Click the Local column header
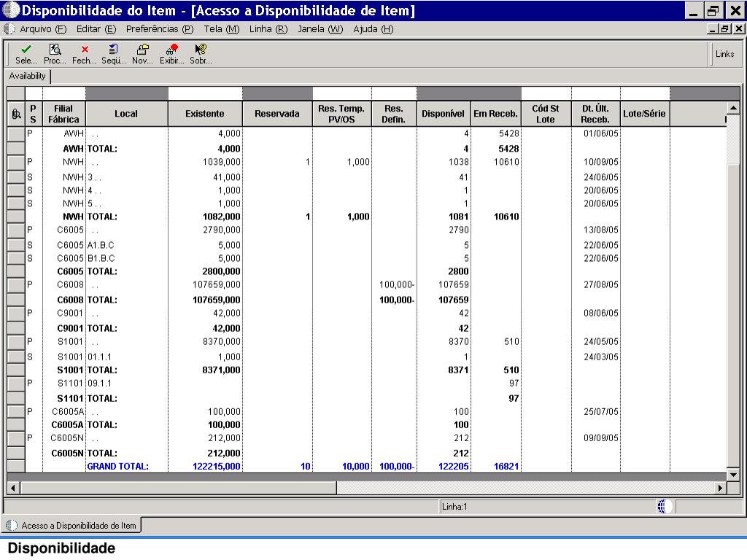 (126, 114)
